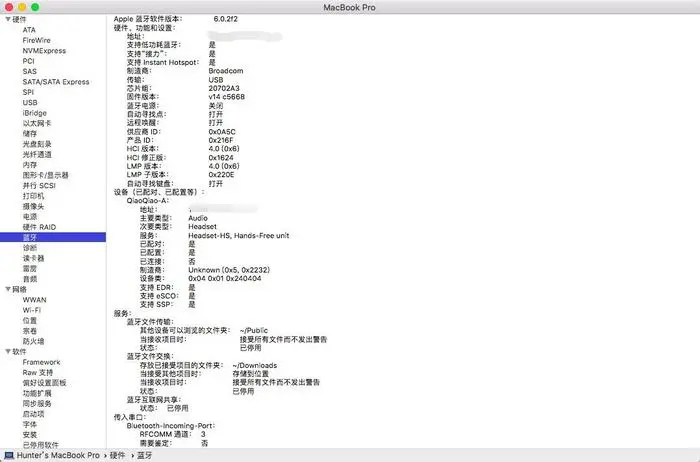The height and width of the screenshot is (462, 700).
Task: Open the 防火墙 entry under 网络
Action: [34, 341]
